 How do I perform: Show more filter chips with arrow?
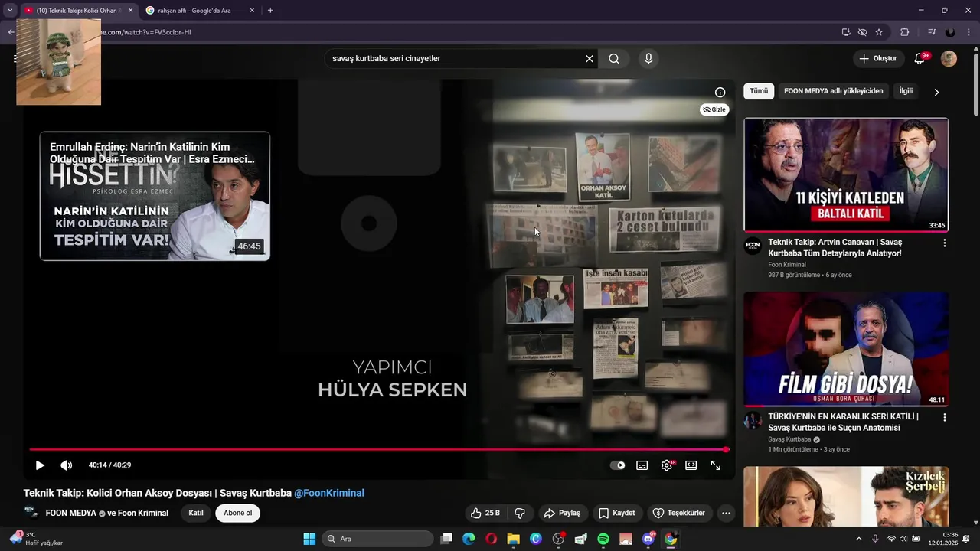pos(936,92)
